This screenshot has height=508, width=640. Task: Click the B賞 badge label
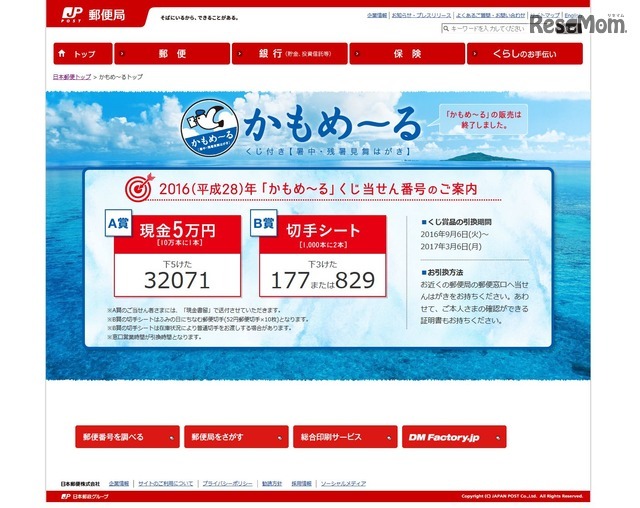pyautogui.click(x=263, y=223)
